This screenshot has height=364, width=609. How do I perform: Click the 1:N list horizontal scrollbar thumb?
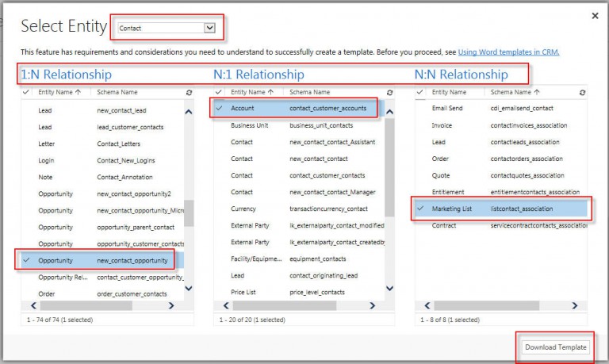[x=86, y=306]
